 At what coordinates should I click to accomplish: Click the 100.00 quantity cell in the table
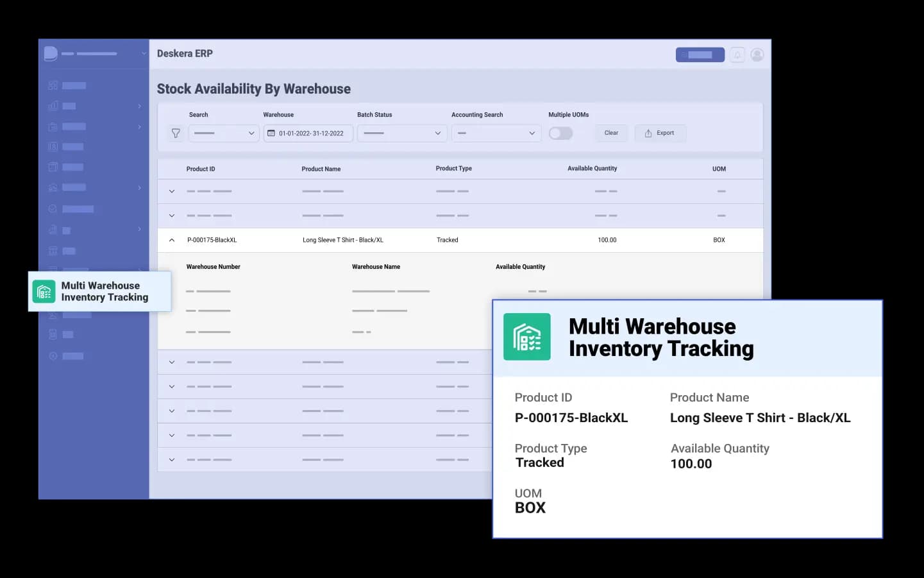(x=607, y=240)
